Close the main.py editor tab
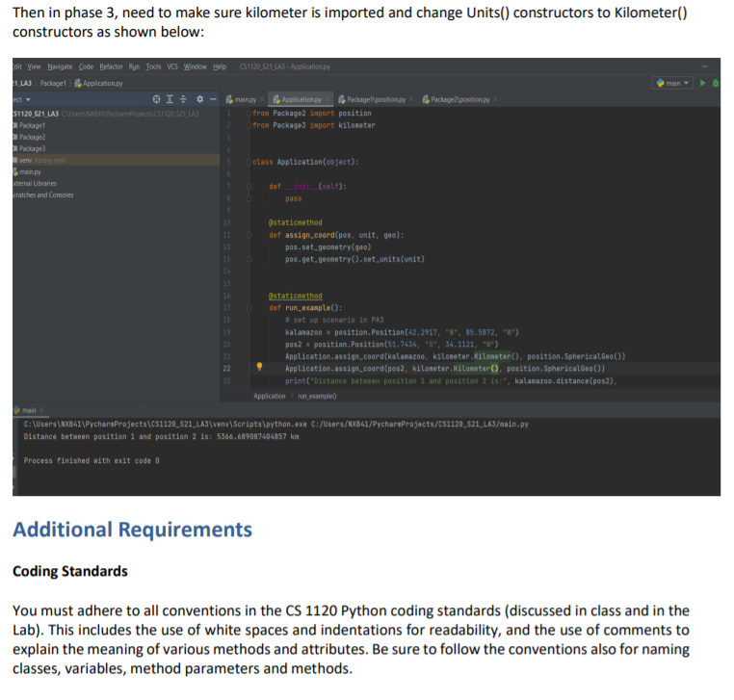The height and width of the screenshot is (700, 734). click(x=262, y=99)
